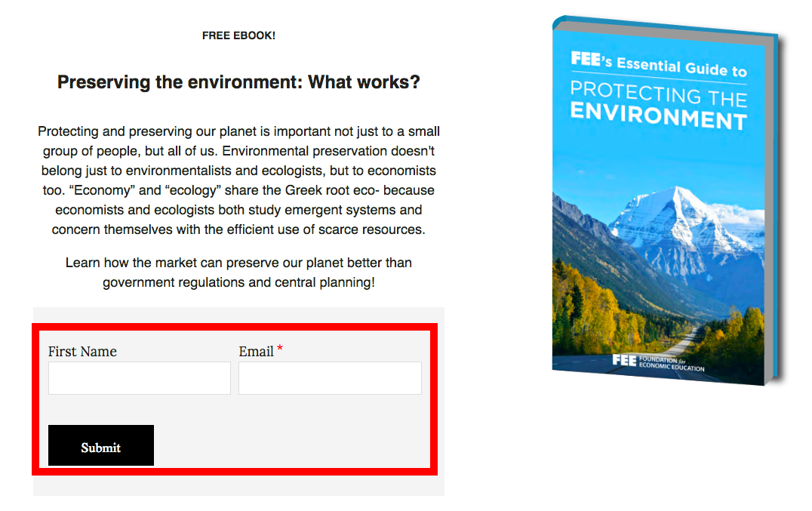812x511 pixels.
Task: Click the red required asterisk beside Email
Action: point(280,349)
